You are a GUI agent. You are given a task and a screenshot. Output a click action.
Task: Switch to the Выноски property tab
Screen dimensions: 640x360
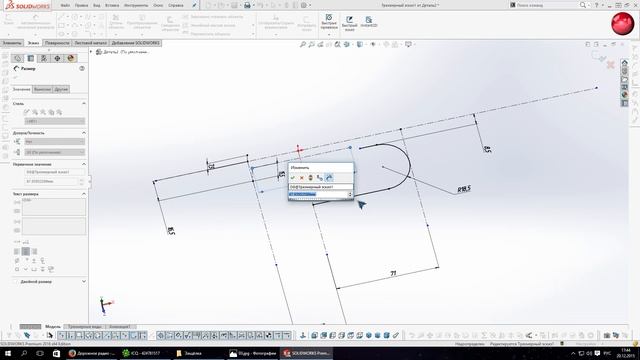click(x=42, y=89)
